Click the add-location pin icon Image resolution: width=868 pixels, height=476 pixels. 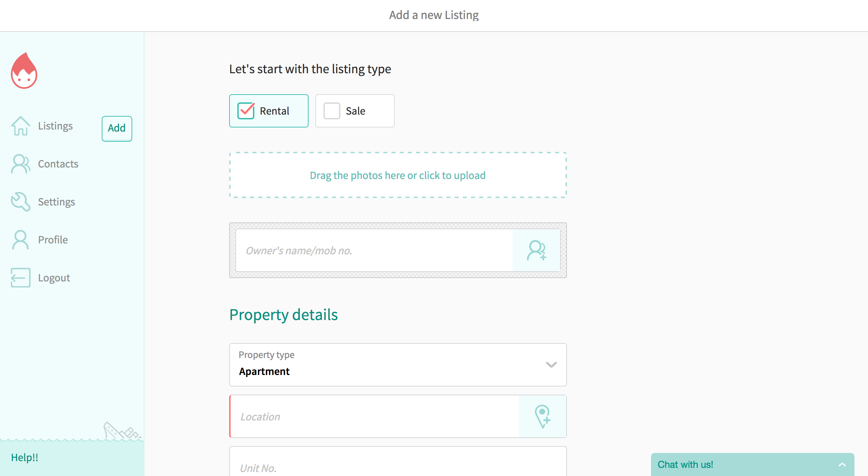click(x=542, y=416)
